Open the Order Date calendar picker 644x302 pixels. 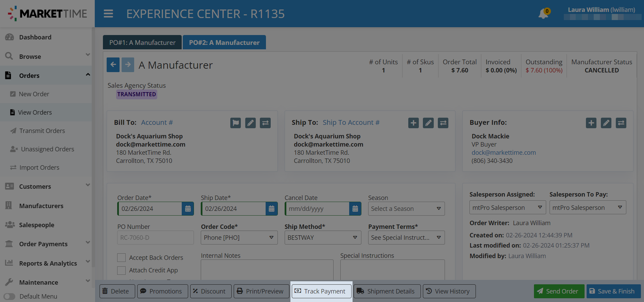188,209
